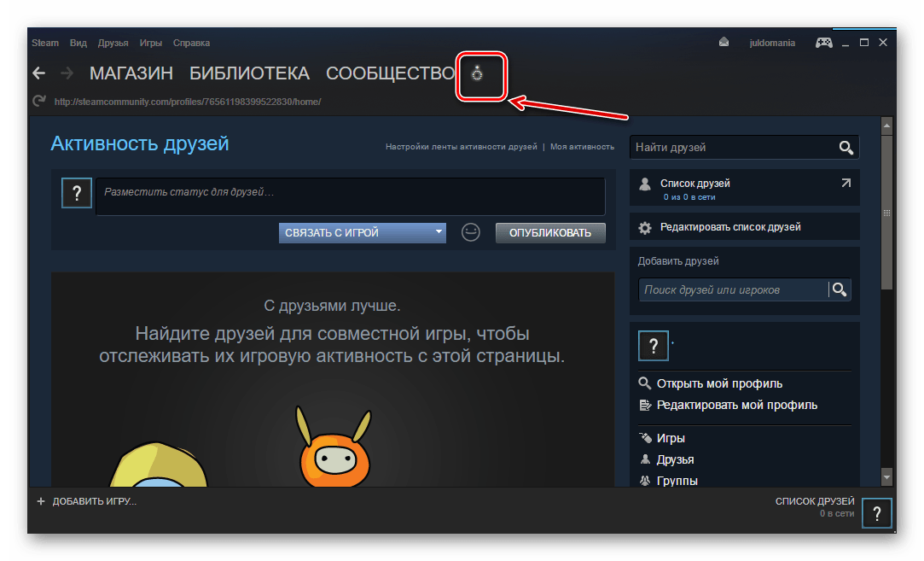Image resolution: width=924 pixels, height=561 pixels.
Task: Open Настройки ленты активности друзей link
Action: pyautogui.click(x=462, y=146)
